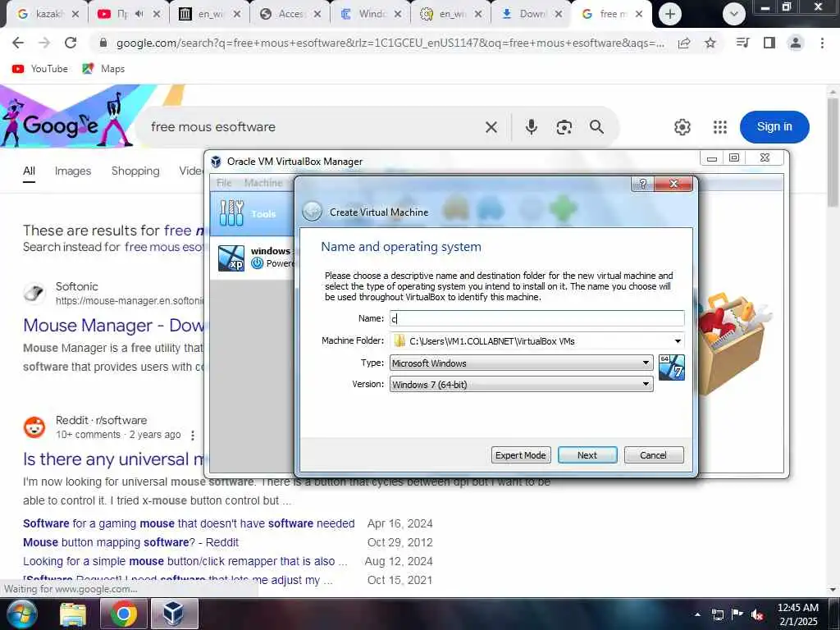Open 'Mouse button mapping software' Reddit link
Screen dimensions: 840x630
(x=130, y=542)
